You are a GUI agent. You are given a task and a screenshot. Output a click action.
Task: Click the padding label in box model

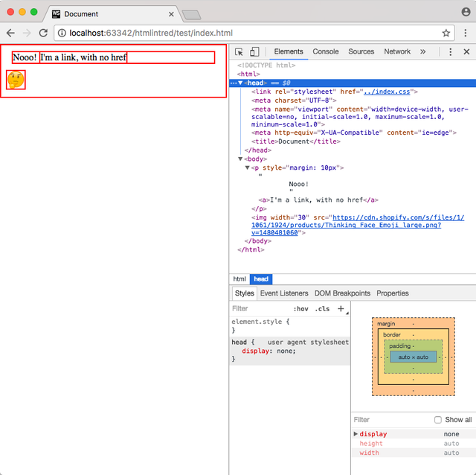[x=399, y=346]
